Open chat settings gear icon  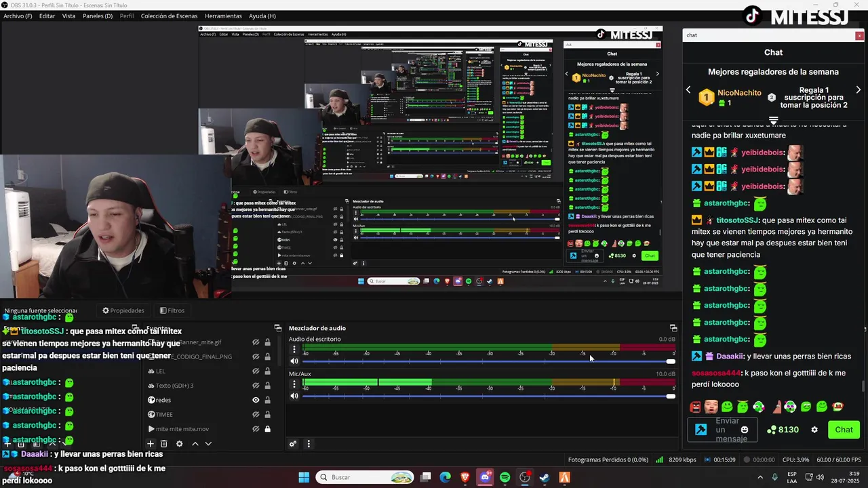click(814, 430)
